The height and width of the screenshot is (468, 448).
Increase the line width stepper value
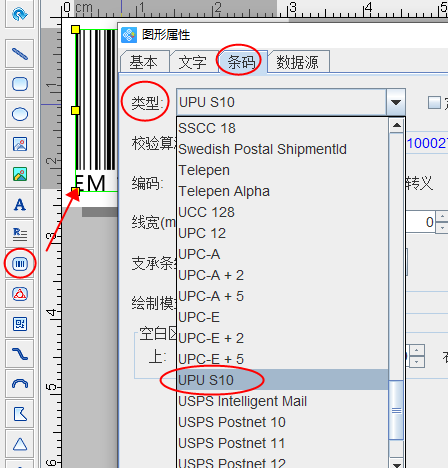pos(442,217)
